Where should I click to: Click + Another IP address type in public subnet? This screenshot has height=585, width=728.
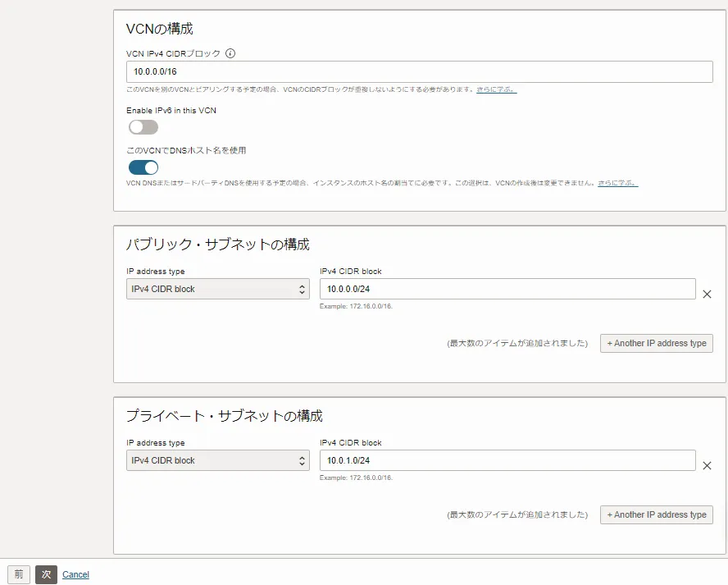pos(656,343)
